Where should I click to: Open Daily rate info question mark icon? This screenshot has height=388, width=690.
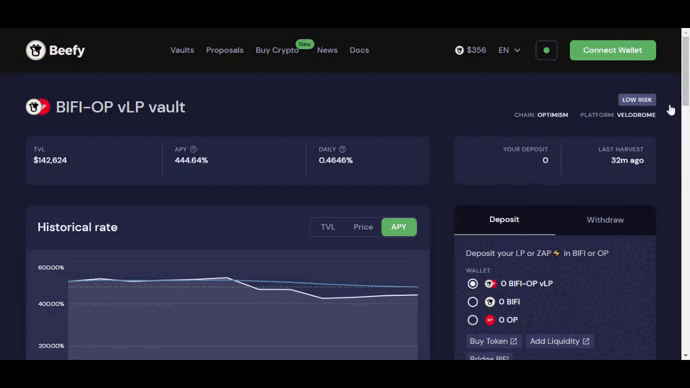(342, 150)
